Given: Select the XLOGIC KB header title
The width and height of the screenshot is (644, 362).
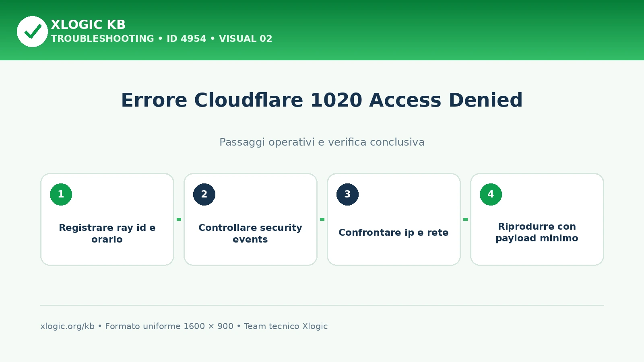Looking at the screenshot, I should 88,25.
